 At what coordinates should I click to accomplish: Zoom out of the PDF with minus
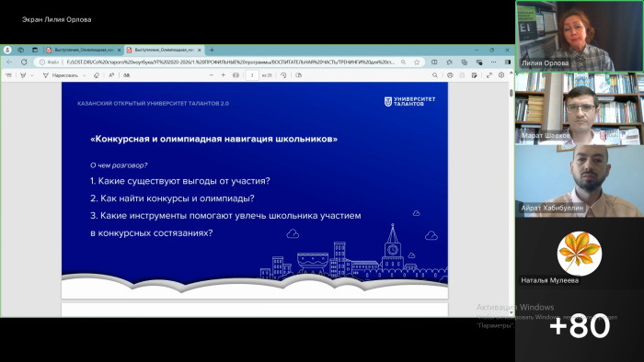[212, 75]
